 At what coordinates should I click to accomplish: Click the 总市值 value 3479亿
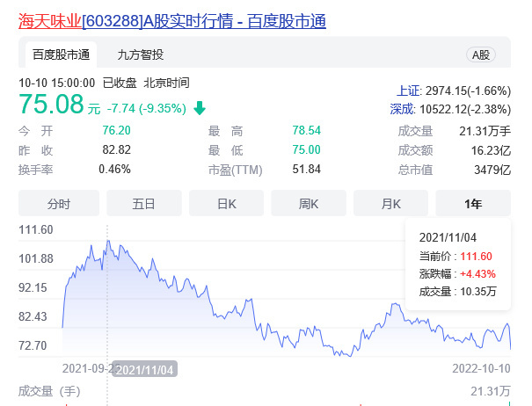tap(492, 169)
